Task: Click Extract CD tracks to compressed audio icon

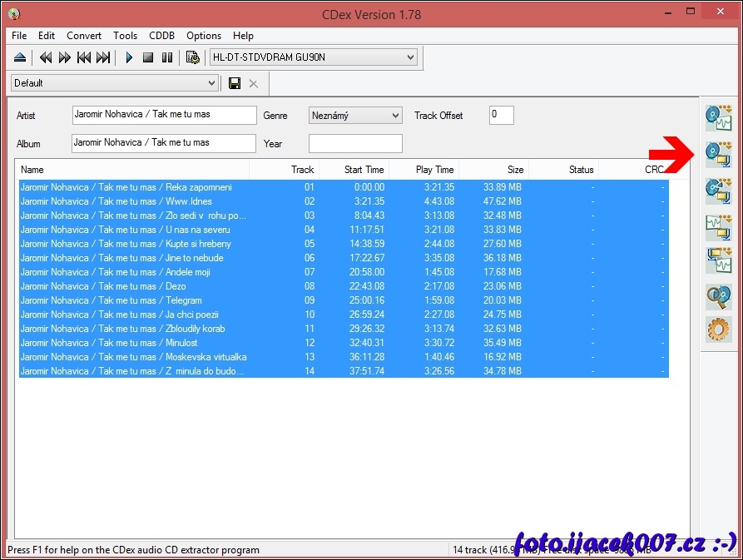Action: 717,154
